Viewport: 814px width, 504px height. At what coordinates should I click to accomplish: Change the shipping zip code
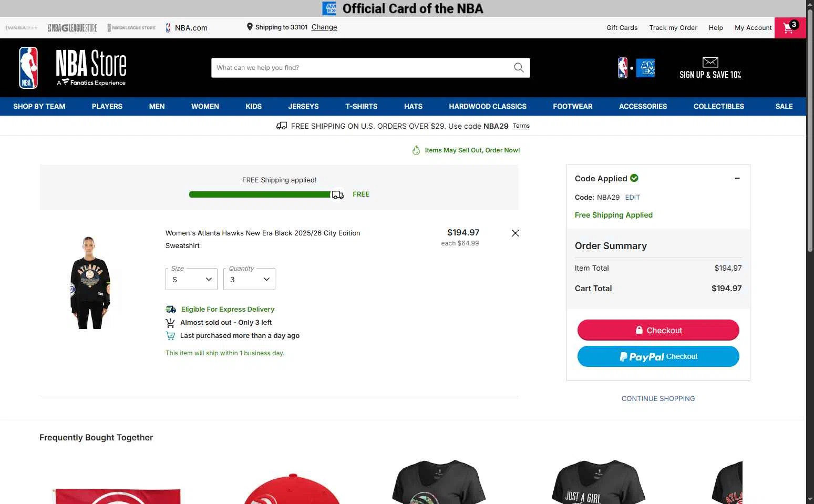pyautogui.click(x=324, y=27)
